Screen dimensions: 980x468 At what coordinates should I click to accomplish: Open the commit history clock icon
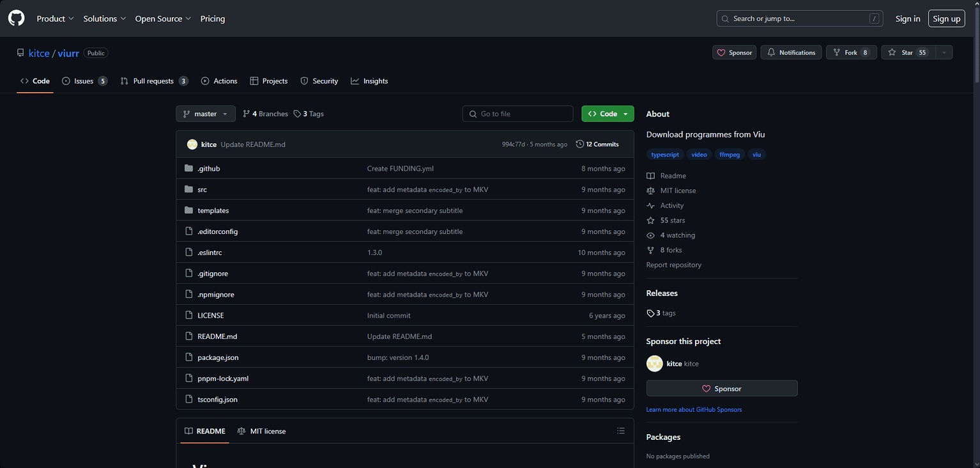(579, 144)
